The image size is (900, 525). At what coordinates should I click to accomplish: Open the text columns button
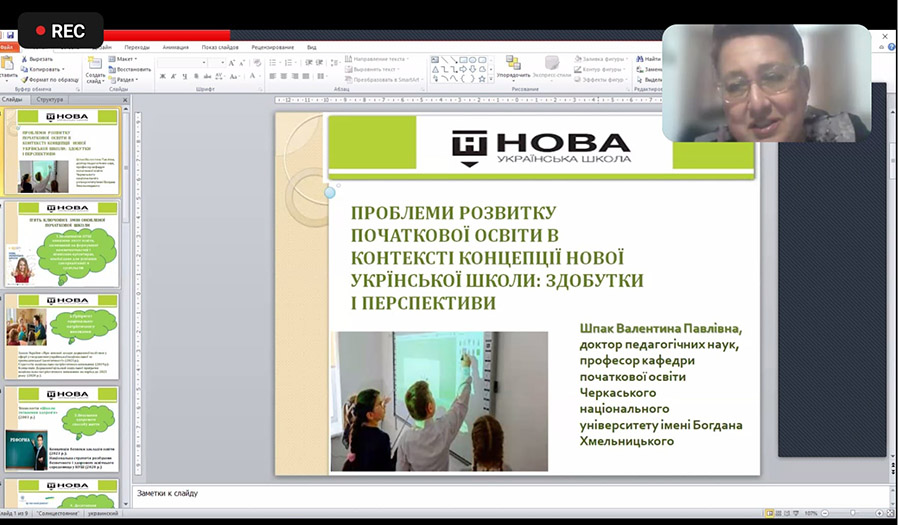point(323,76)
